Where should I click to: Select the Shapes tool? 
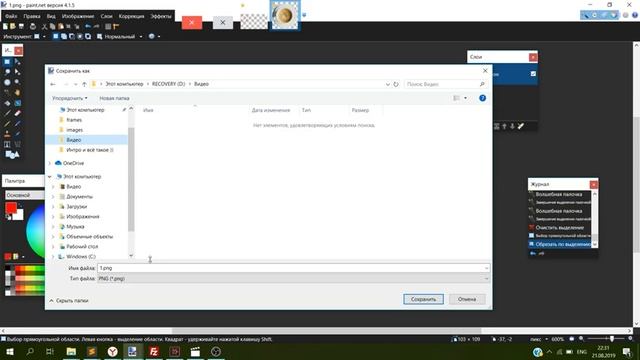[12, 155]
